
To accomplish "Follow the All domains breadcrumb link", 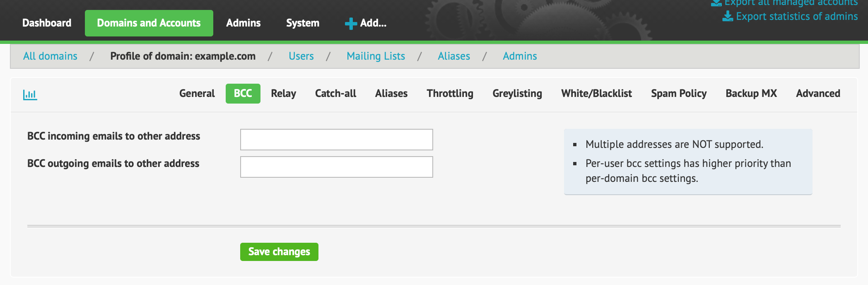I will (x=50, y=56).
